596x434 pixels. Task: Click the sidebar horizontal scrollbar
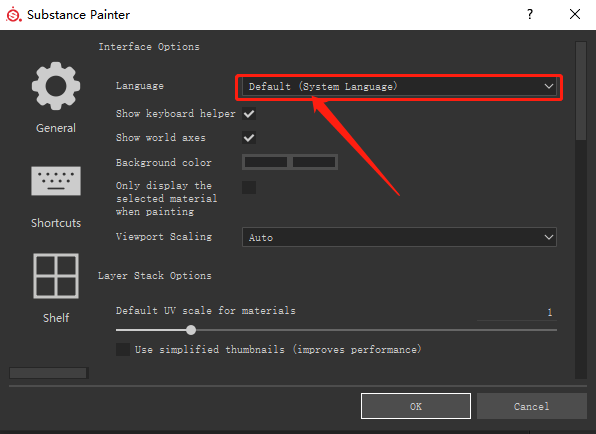(49, 373)
